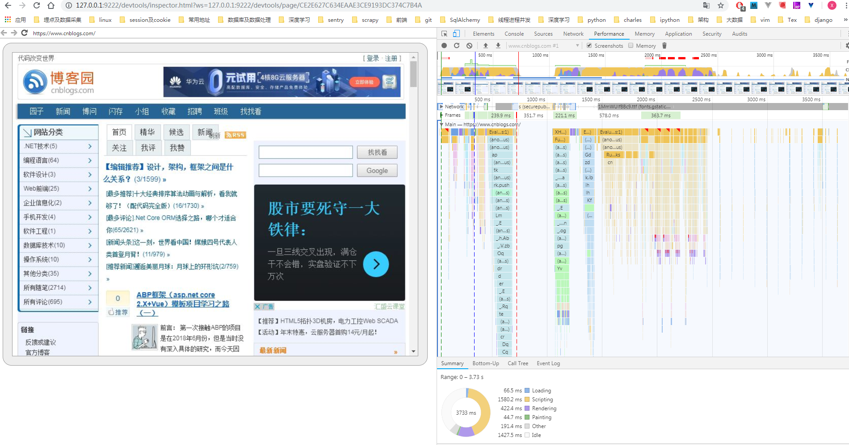Expand the Network track in the timeline
Screen dimensions: 849x445
click(x=441, y=107)
